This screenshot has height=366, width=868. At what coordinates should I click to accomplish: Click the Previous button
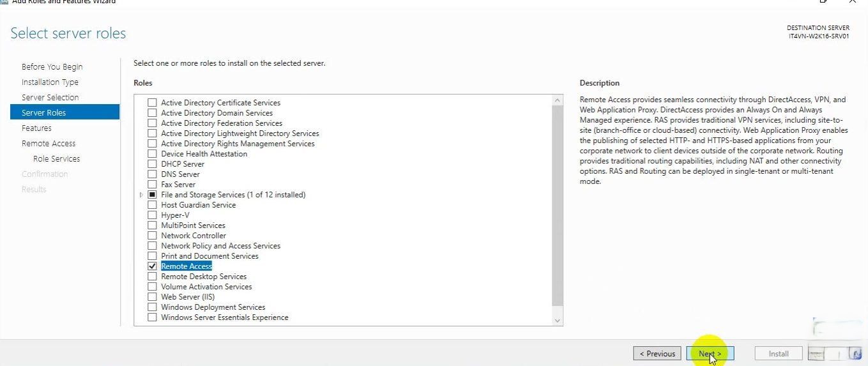[657, 354]
